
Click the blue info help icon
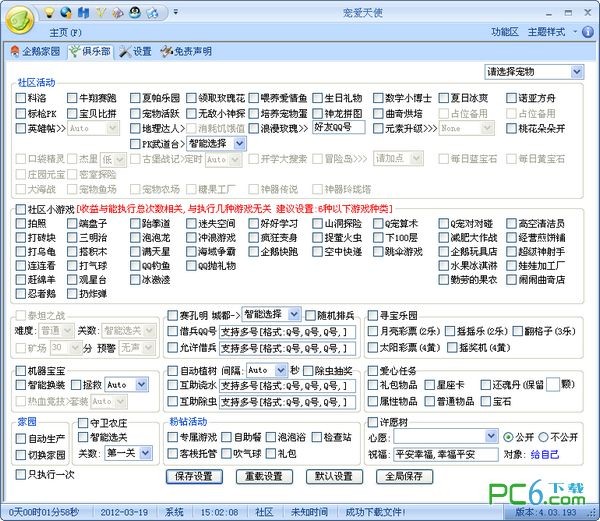pos(587,32)
